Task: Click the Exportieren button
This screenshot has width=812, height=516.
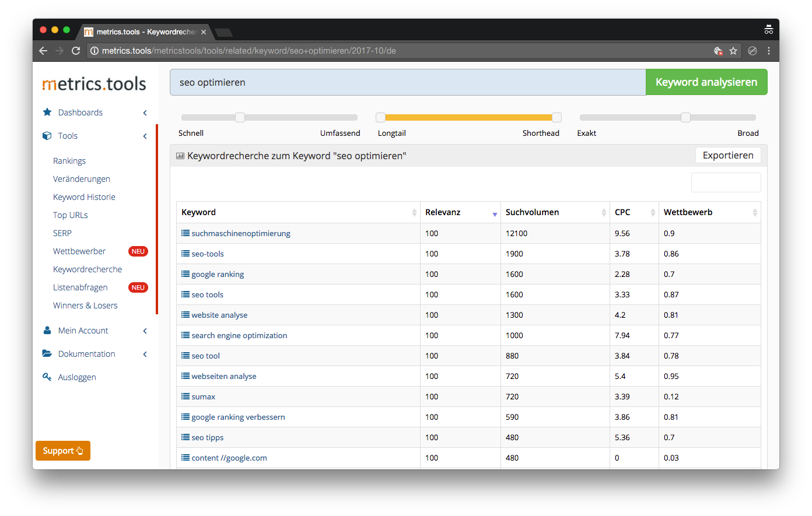Action: click(728, 156)
